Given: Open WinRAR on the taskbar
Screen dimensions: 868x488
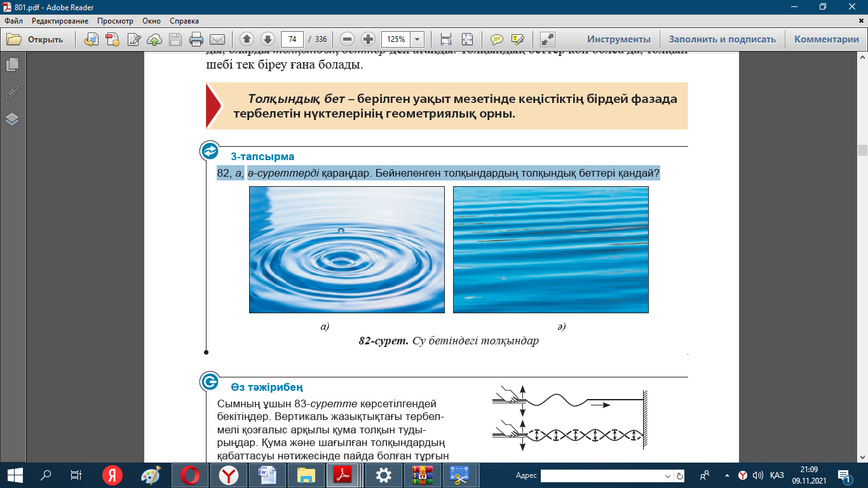Looking at the screenshot, I should tap(422, 475).
